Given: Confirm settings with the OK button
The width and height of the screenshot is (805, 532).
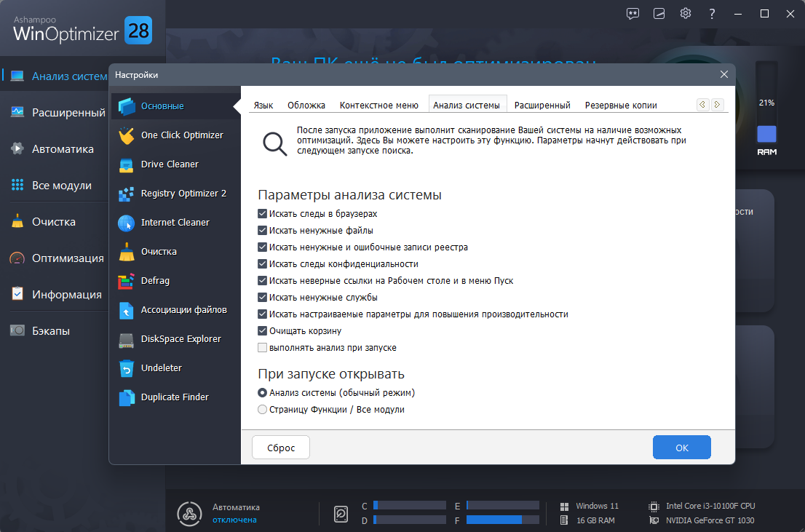Looking at the screenshot, I should coord(682,448).
